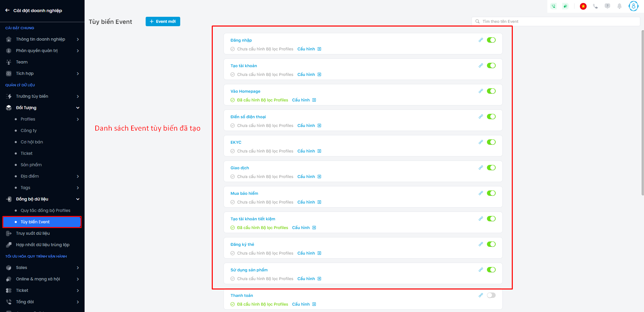Click the link icon for Đăng nhập event
Image resolution: width=644 pixels, height=312 pixels.
[x=481, y=40]
